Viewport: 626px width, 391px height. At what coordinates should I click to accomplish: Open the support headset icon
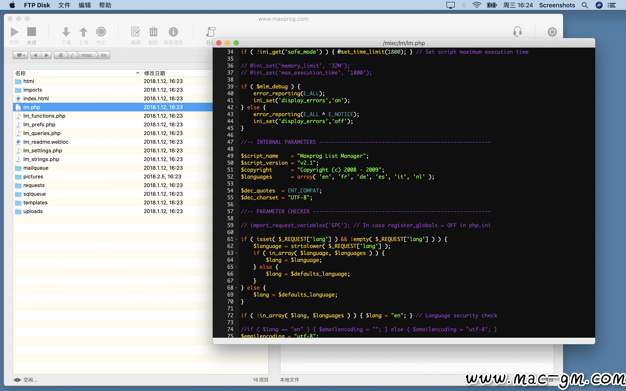coord(517,32)
